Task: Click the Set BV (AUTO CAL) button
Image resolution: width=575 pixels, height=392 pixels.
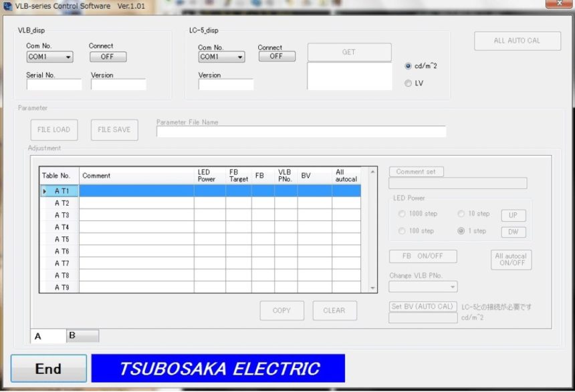Action: (423, 307)
